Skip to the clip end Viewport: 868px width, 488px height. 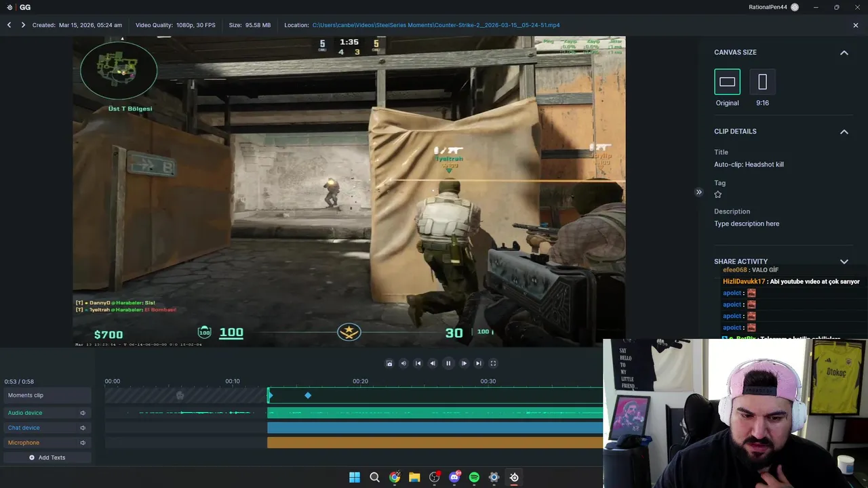tap(479, 363)
